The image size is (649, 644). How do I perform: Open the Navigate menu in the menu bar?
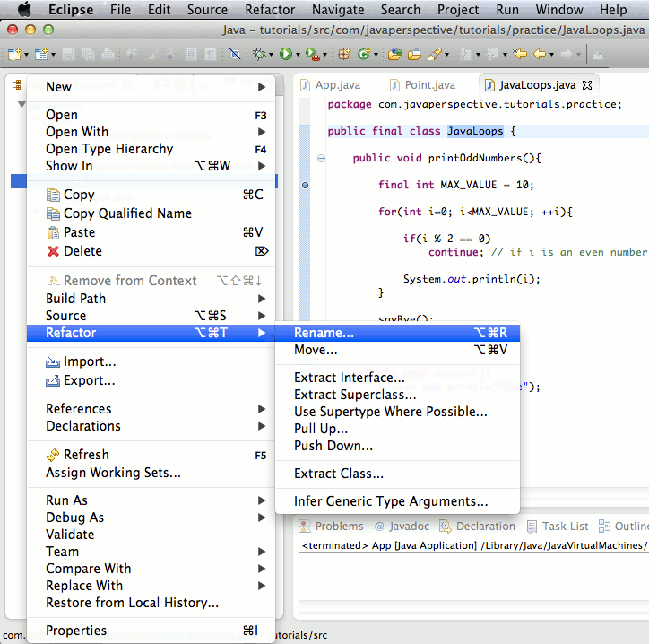point(339,10)
